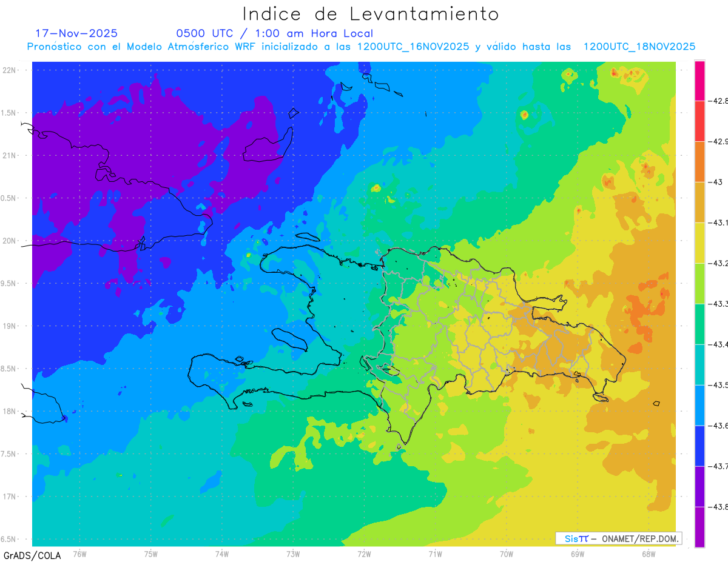The width and height of the screenshot is (728, 562).
Task: Click the '20N' latitude label
Action: pos(9,241)
